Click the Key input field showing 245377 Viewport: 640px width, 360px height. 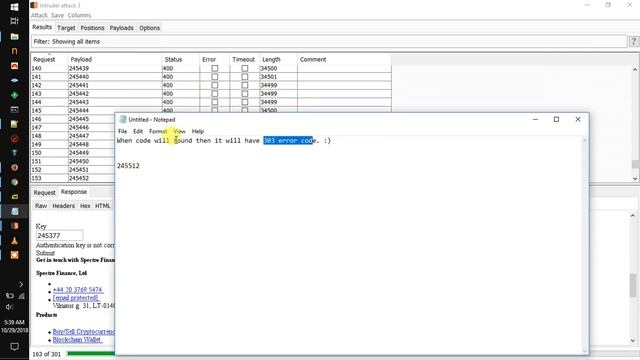pos(59,236)
